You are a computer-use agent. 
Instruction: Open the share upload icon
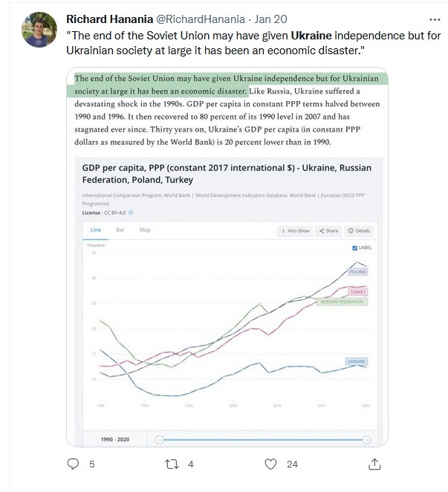[x=374, y=464]
